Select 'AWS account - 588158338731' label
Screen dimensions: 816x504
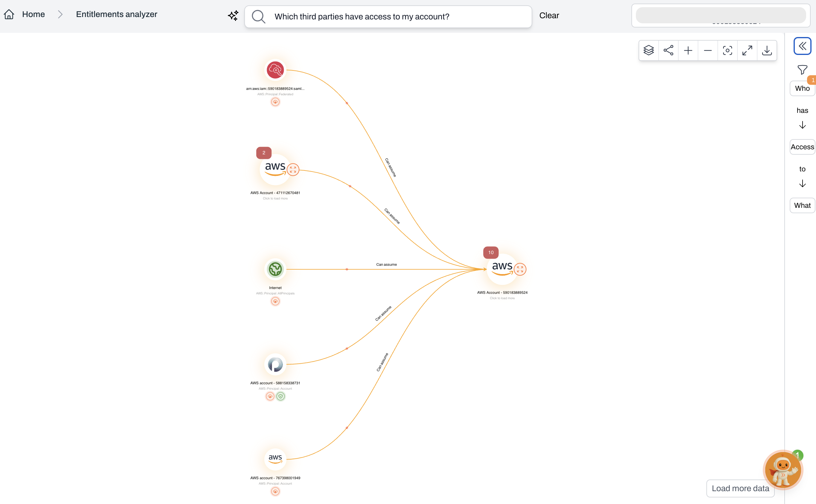275,383
